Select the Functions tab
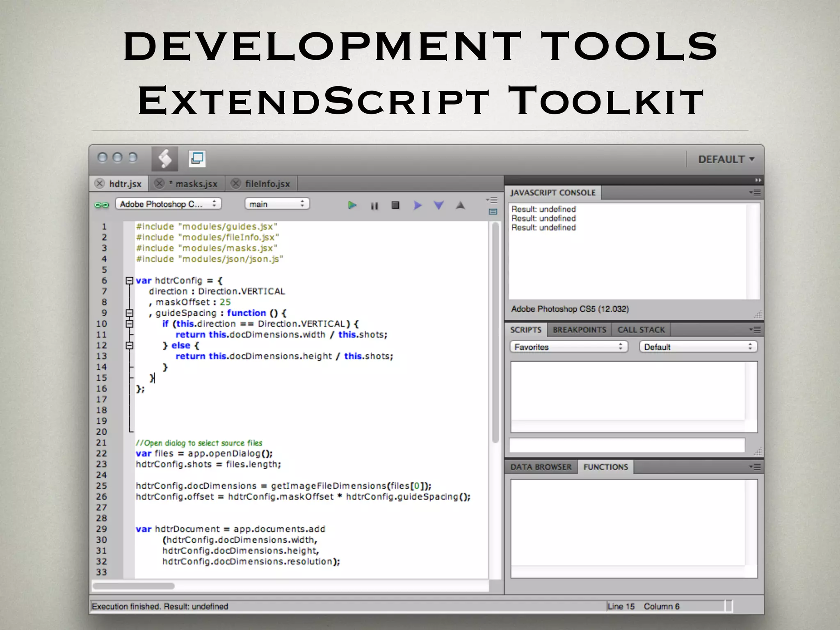Viewport: 840px width, 630px height. (605, 467)
